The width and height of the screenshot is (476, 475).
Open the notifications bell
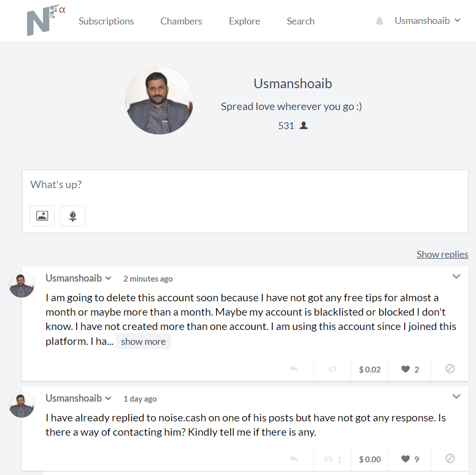(x=379, y=21)
